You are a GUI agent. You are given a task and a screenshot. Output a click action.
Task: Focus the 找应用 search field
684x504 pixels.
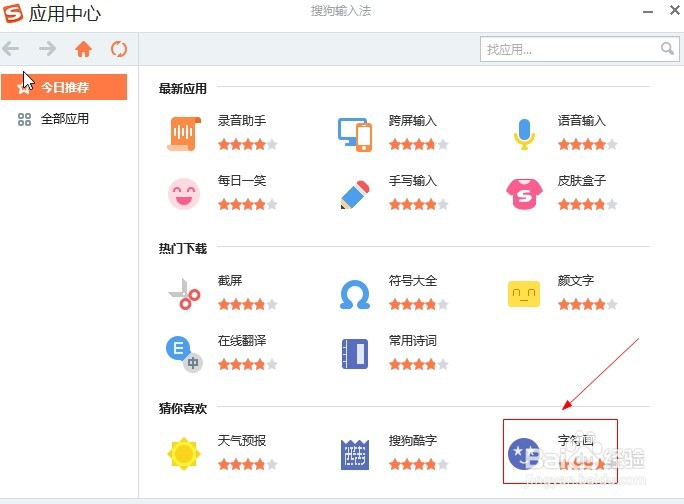[579, 49]
